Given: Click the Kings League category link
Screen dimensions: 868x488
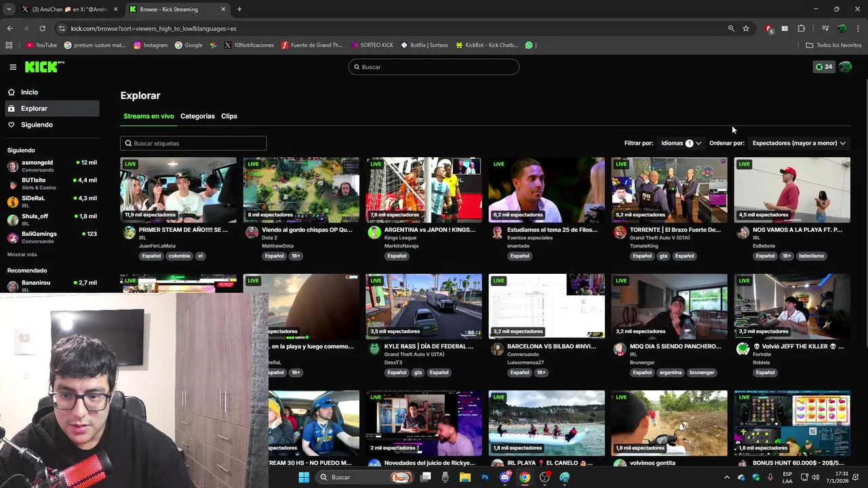Looking at the screenshot, I should point(399,238).
